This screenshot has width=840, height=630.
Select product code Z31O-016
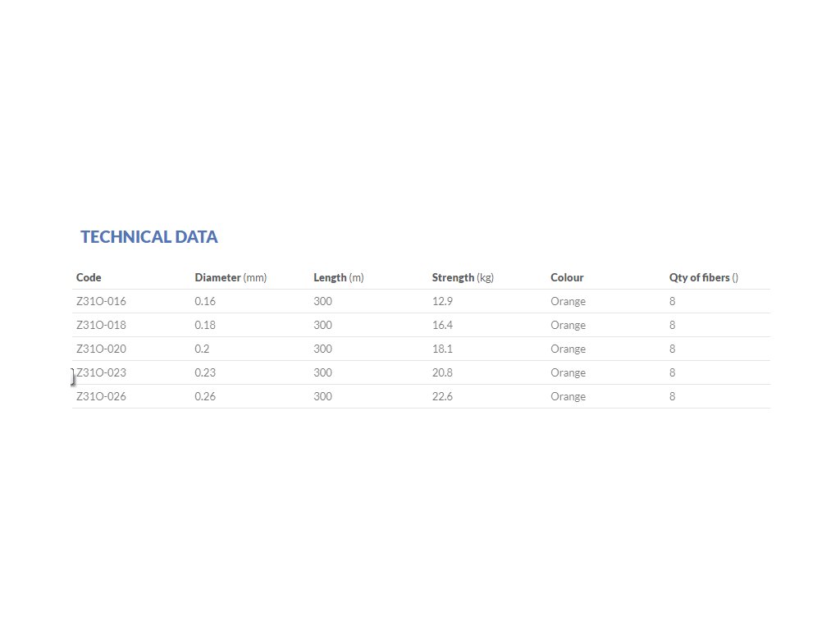coord(101,301)
